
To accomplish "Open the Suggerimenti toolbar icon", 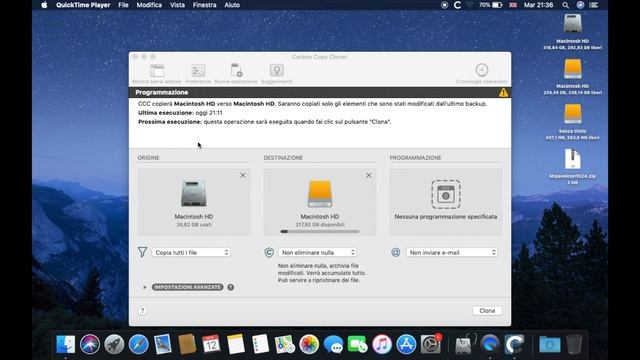I will 277,71.
